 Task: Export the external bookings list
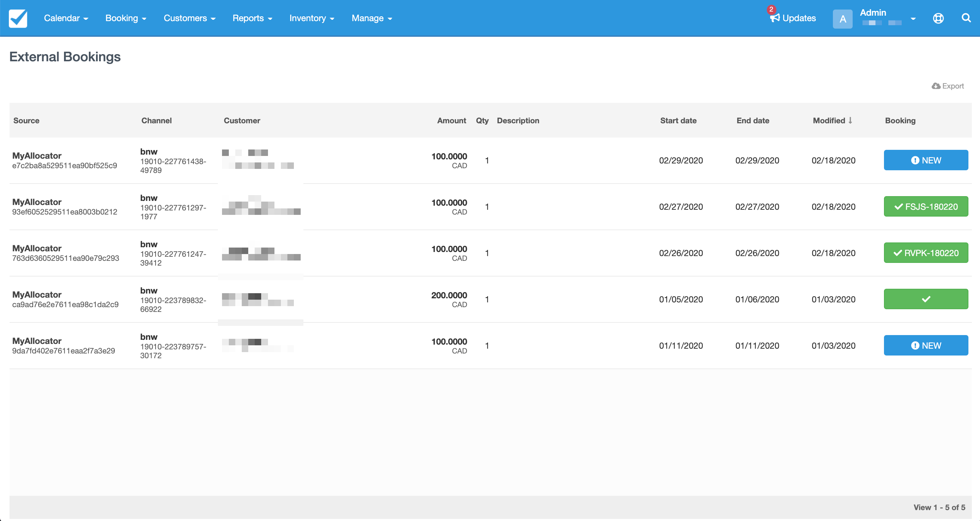947,86
